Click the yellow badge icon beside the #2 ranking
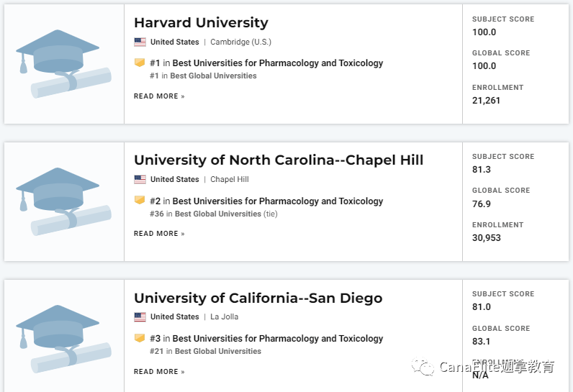Screen dimensions: 573x392 [140, 200]
